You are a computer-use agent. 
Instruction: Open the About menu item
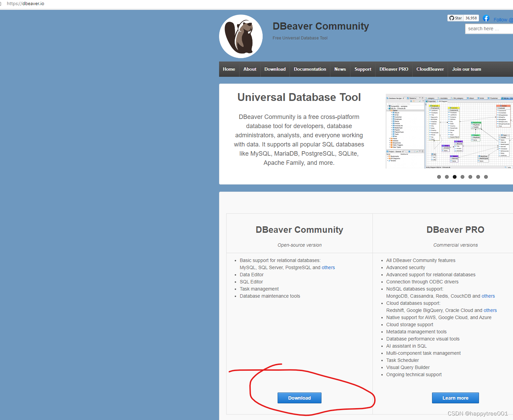coord(250,69)
